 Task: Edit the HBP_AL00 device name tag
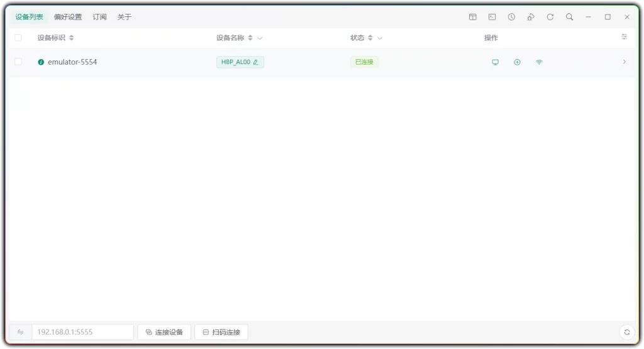240,62
